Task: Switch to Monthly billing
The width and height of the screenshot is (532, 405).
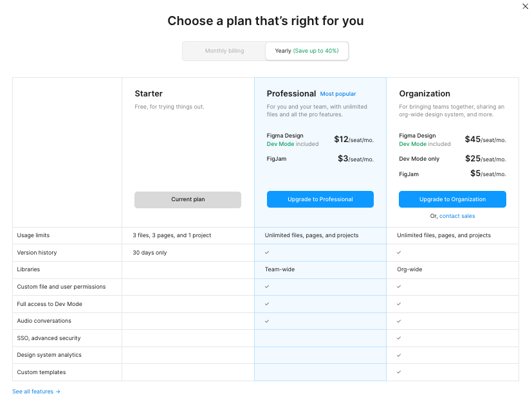Action: [x=223, y=50]
